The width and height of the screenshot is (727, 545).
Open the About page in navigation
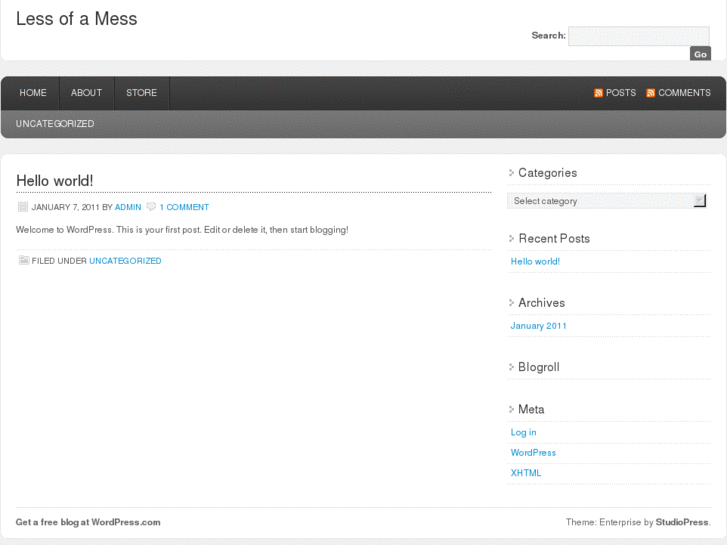coord(87,93)
